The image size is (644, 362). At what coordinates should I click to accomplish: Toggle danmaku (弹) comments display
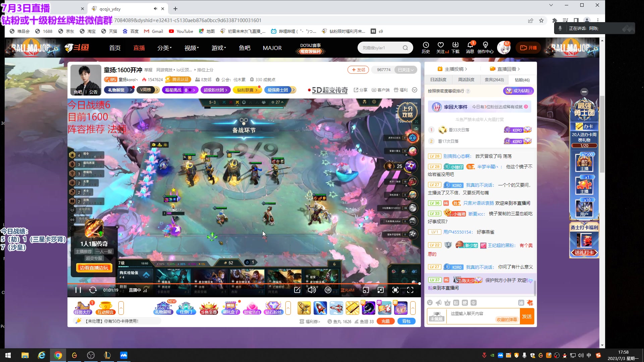point(328,290)
